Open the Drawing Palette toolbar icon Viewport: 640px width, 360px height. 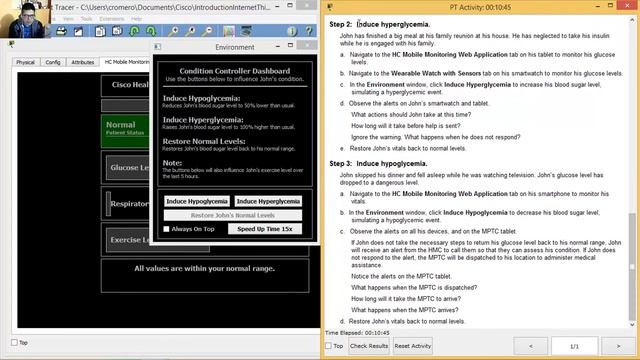229,31
